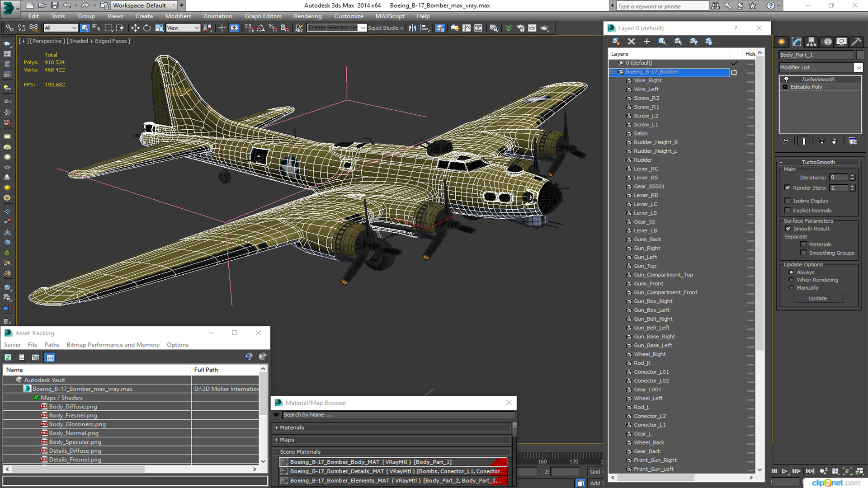Click the Unlink Selection tool

(22, 28)
